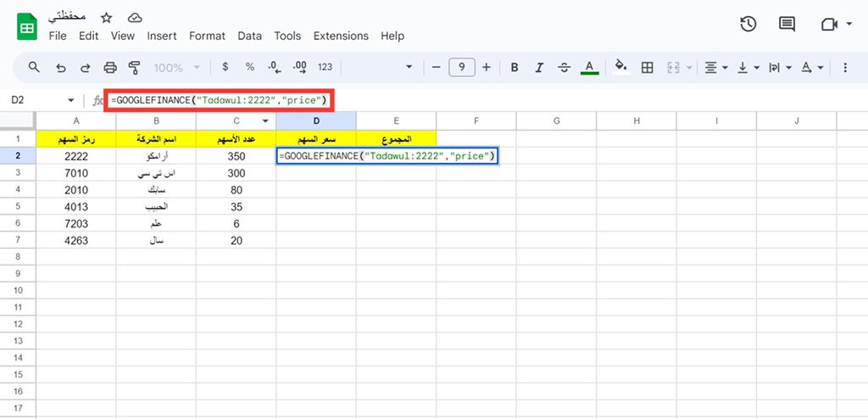Open horizontal align dropdown

pyautogui.click(x=715, y=68)
